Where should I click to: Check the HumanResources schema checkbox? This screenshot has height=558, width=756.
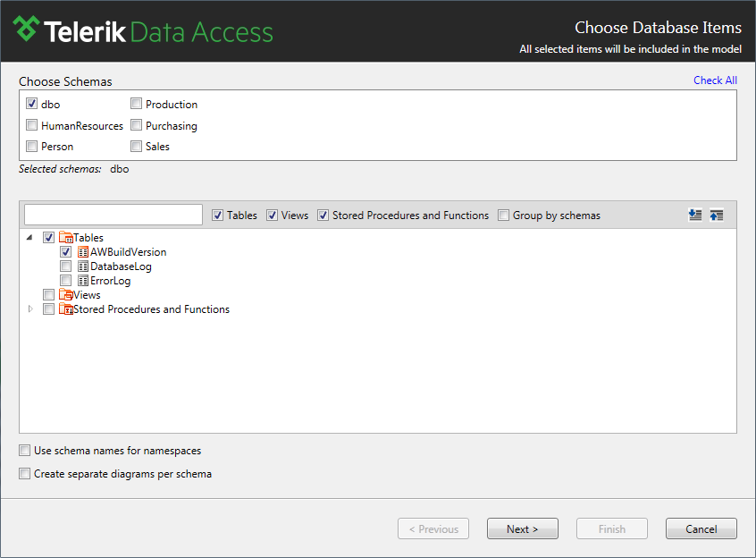[32, 125]
